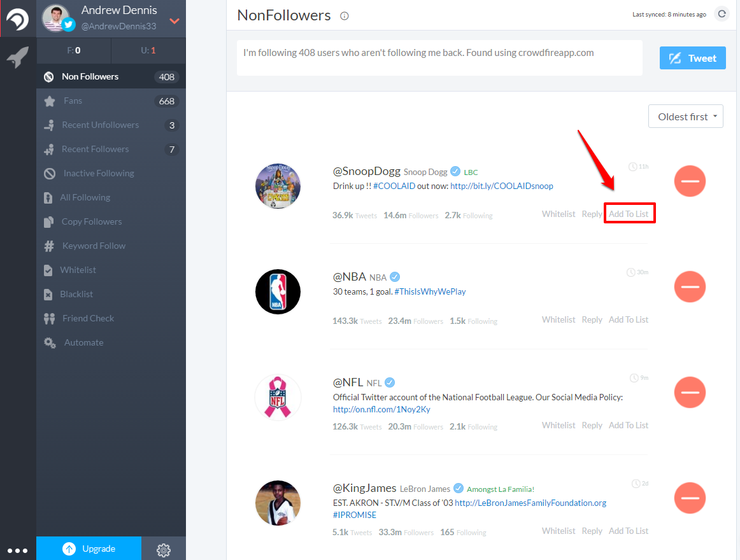Click the refresh sync icon

coord(722,14)
